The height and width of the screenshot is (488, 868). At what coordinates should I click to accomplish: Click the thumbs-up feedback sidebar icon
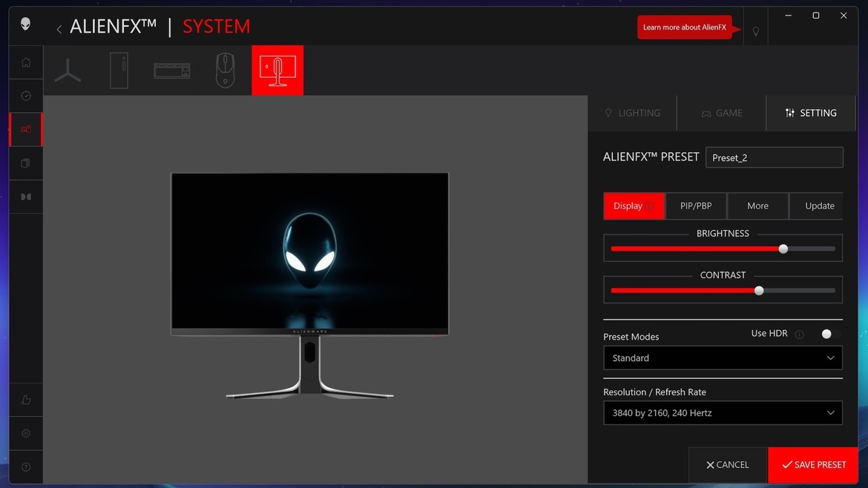pos(26,400)
